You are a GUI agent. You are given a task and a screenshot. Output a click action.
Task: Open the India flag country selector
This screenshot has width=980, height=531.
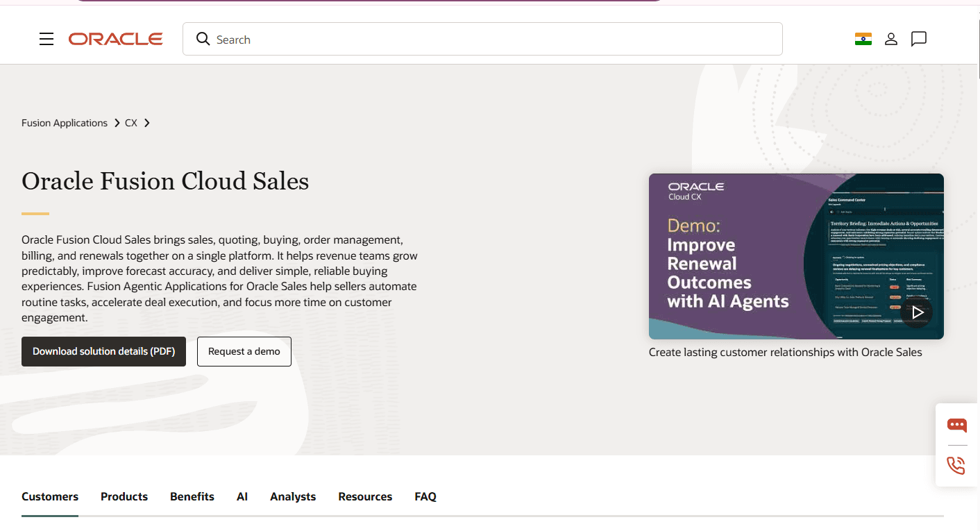(x=863, y=39)
